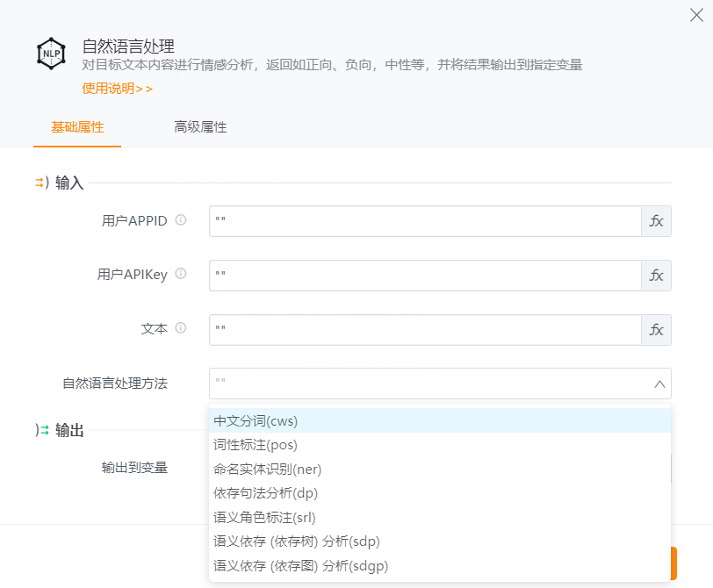This screenshot has width=713, height=588.
Task: Click the NLP hexagon icon
Action: [x=51, y=54]
